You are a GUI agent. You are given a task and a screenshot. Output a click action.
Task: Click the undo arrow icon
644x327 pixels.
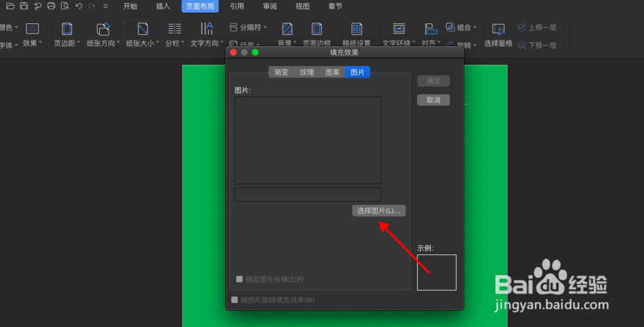coord(79,6)
